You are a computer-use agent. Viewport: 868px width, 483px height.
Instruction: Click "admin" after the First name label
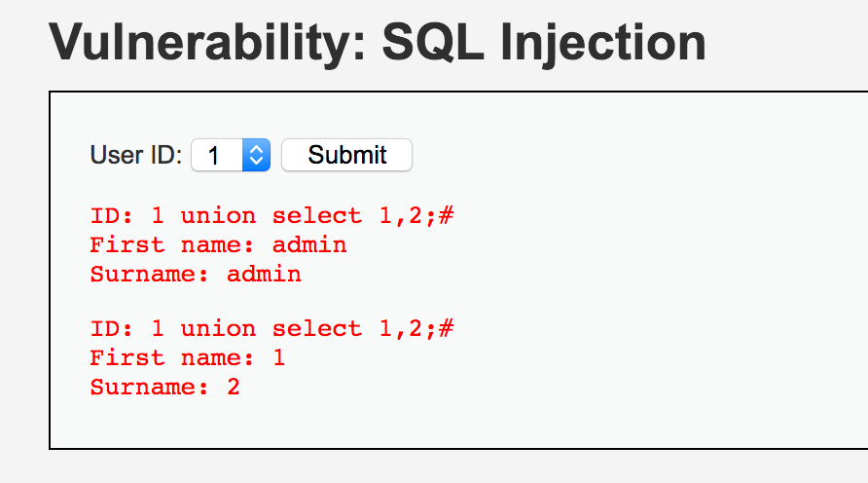point(309,244)
